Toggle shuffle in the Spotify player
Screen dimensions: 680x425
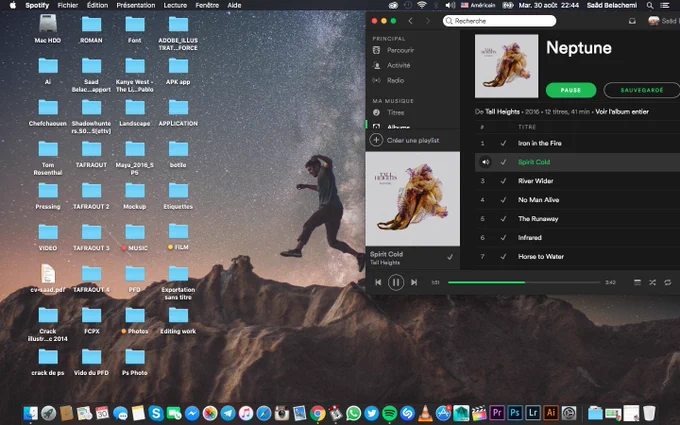(652, 282)
